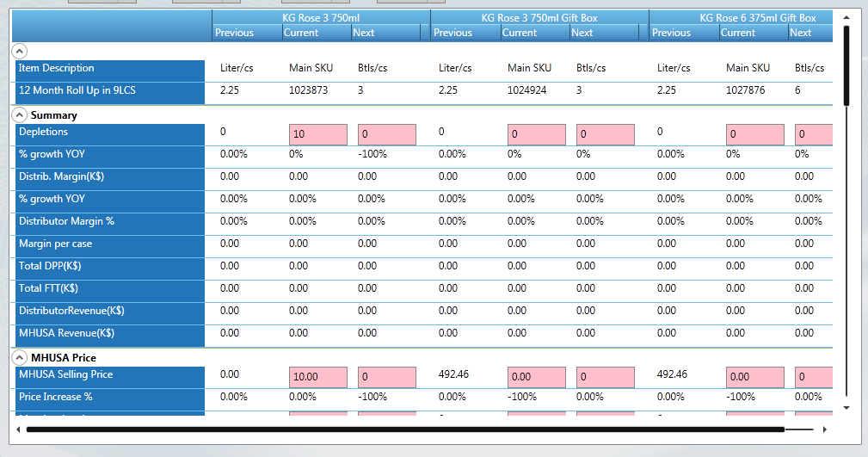The height and width of the screenshot is (457, 868).
Task: Click the vertical scrollbar down arrow
Action: [x=846, y=408]
